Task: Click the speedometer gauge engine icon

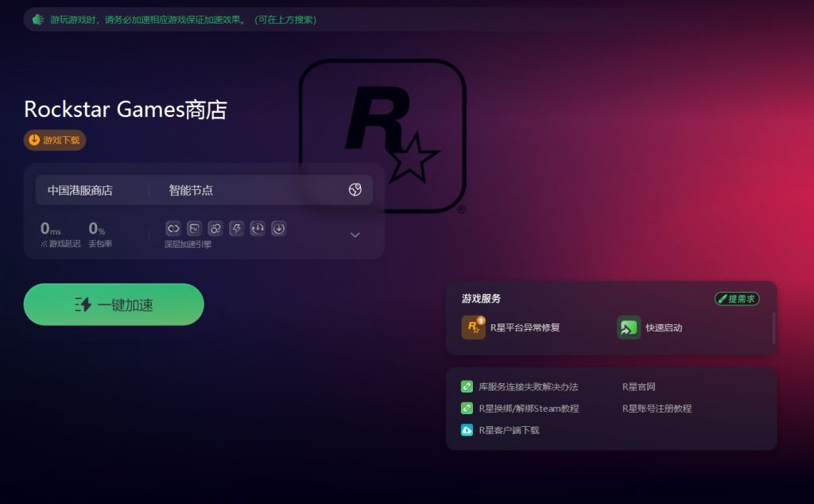Action: (258, 228)
